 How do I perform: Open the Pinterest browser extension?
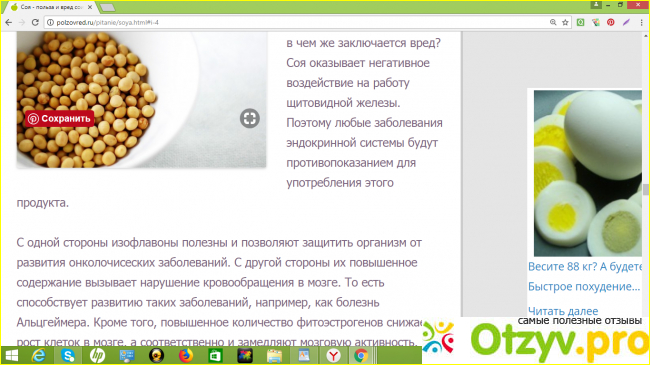(x=611, y=22)
